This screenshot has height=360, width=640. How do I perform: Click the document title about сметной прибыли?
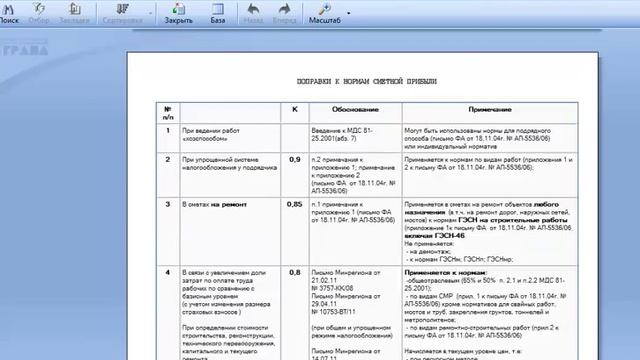click(367, 81)
